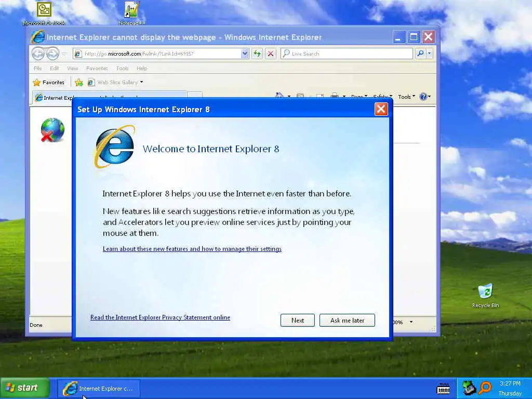Click the Internet Explorer title bar icon

pyautogui.click(x=37, y=37)
